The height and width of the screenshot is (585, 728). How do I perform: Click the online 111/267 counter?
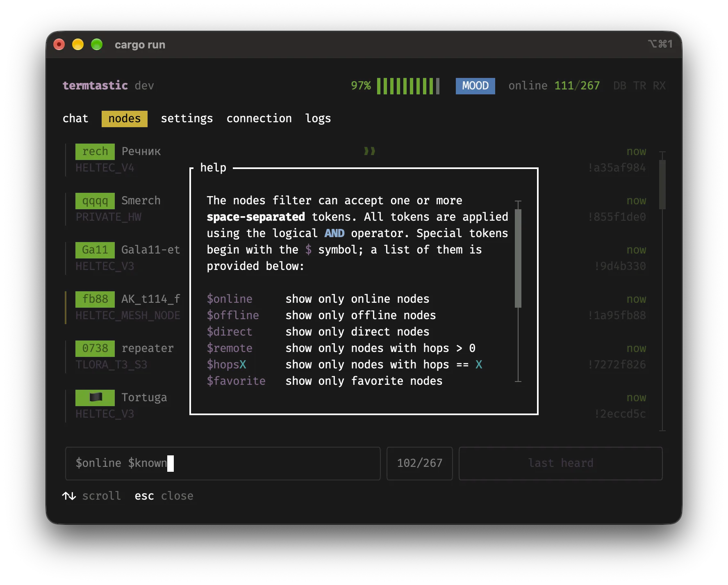tap(554, 86)
